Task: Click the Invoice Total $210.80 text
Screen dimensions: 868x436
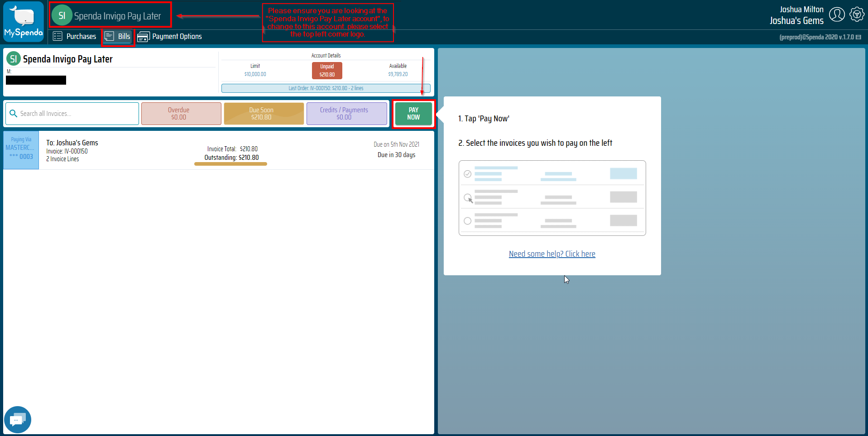Action: pos(232,149)
